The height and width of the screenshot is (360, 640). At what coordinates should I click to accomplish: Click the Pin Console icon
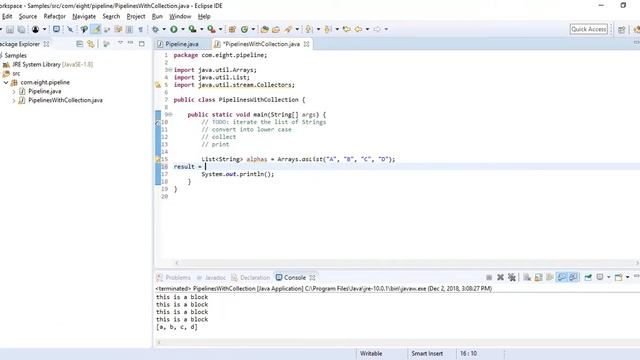(x=588, y=278)
